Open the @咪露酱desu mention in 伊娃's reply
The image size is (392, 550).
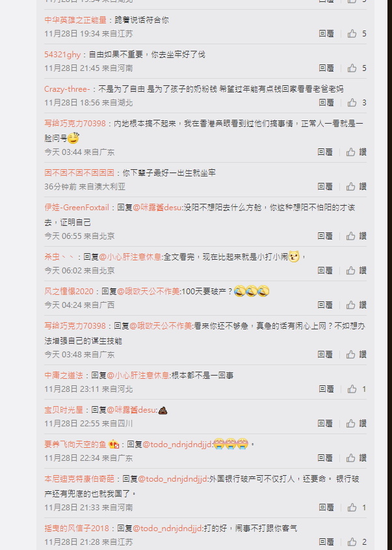(157, 208)
